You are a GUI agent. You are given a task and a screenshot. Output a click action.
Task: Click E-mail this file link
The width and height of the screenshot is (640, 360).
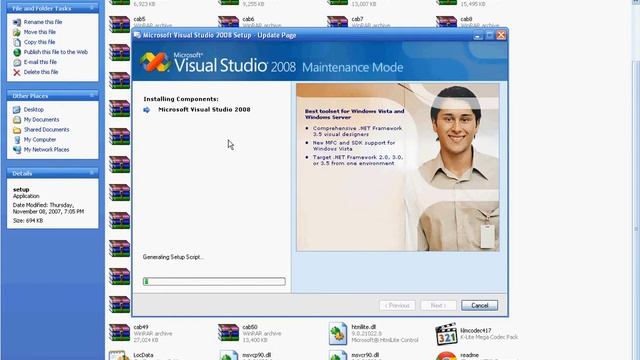(40, 62)
